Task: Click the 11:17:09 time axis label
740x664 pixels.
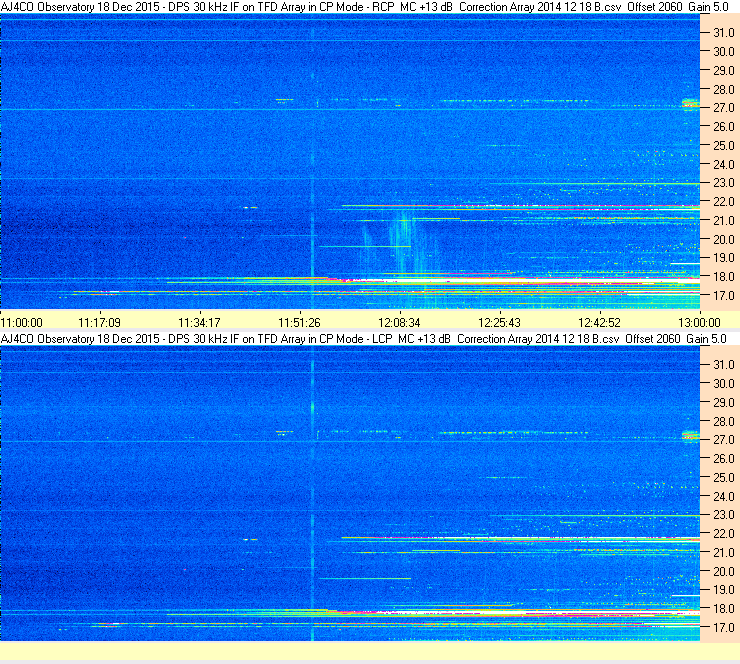Action: (99, 323)
